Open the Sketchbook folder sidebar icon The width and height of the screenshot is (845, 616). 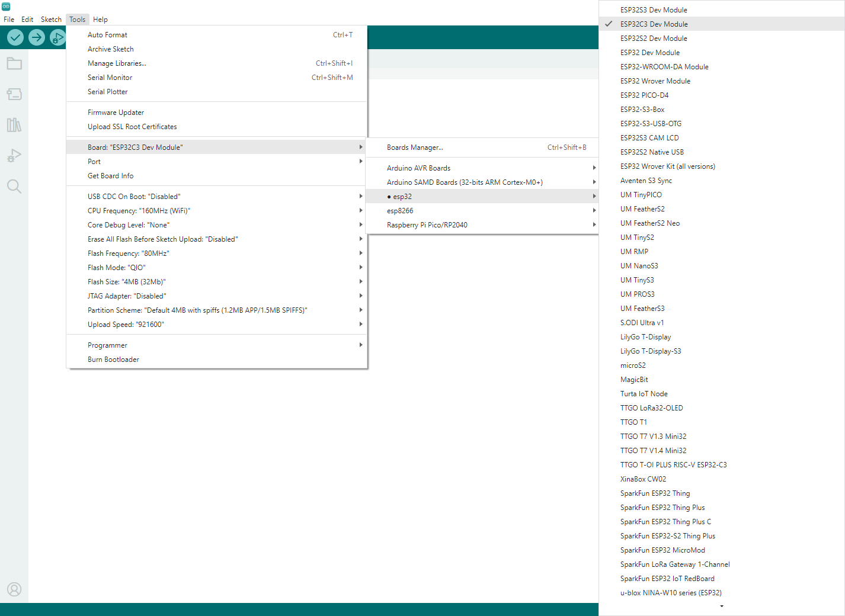[x=14, y=63]
